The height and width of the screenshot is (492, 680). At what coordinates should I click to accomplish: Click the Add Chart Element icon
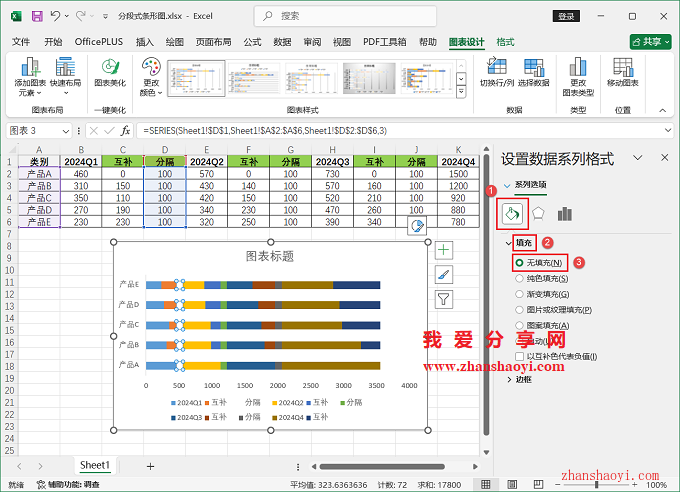31,69
